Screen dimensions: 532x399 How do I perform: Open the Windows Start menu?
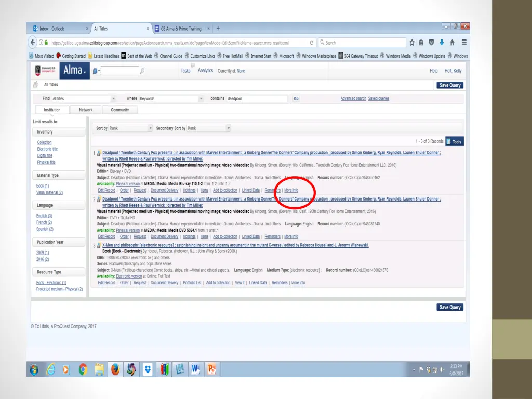pyautogui.click(x=34, y=369)
